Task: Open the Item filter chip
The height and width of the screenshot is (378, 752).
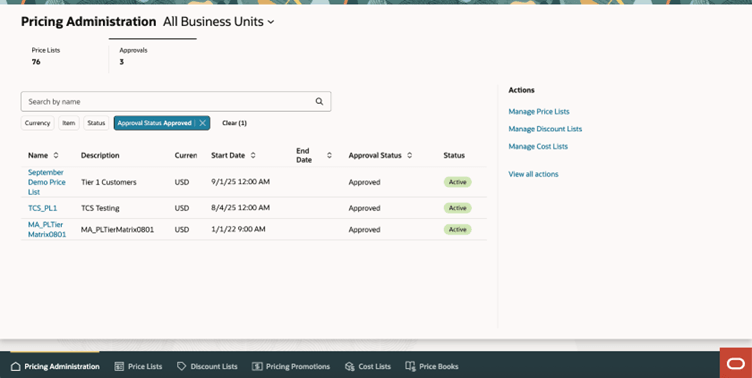Action: tap(69, 123)
